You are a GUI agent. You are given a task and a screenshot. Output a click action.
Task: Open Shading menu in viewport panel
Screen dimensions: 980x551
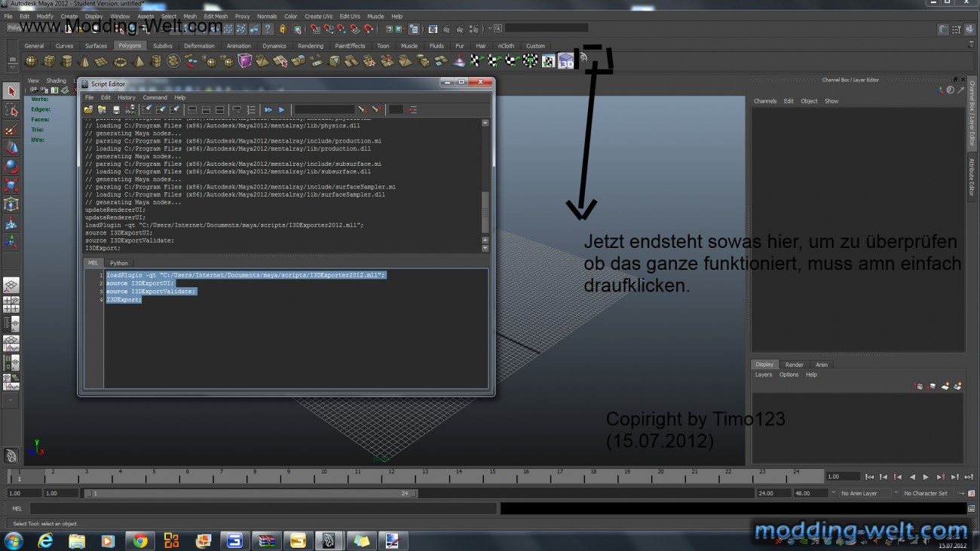click(x=57, y=81)
